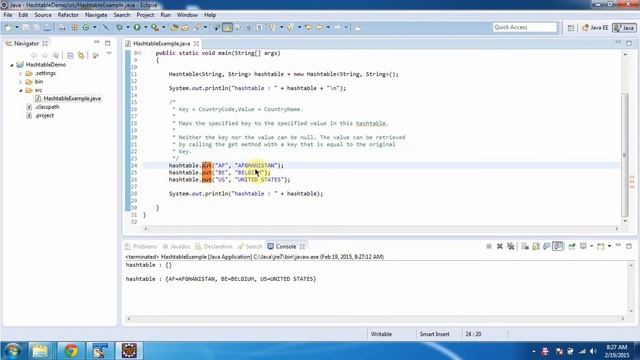640x360 pixels.
Task: Collapse the src folder
Action: coord(20,90)
